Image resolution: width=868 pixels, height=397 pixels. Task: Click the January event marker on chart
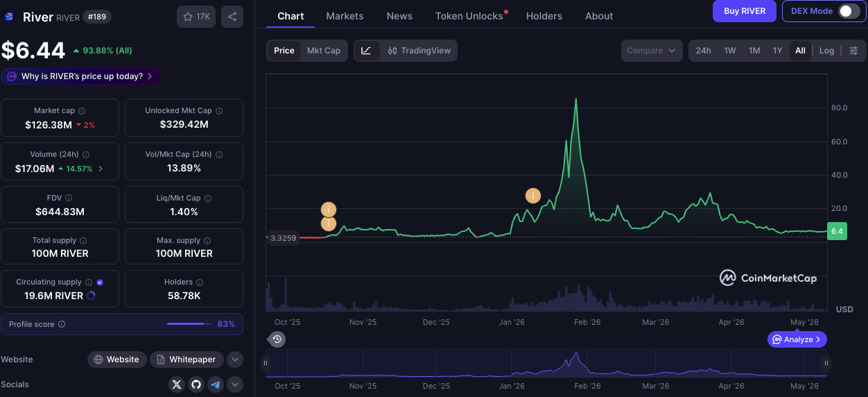pos(532,196)
